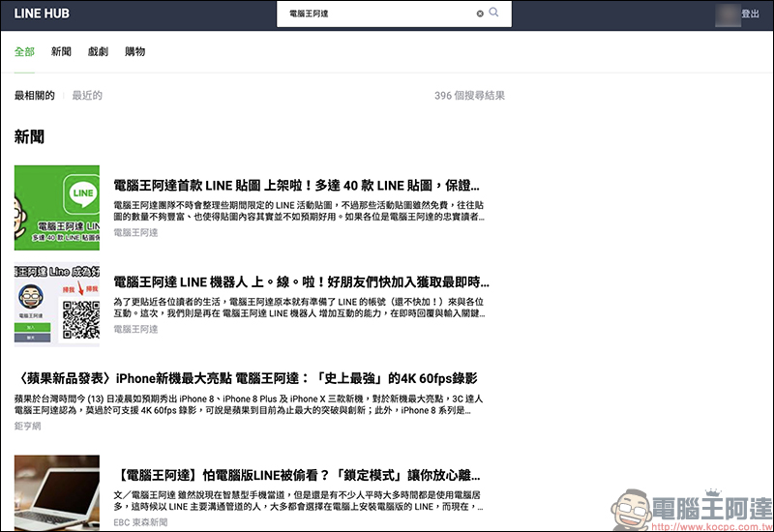
Task: Click summary text of the sticker article
Action: [x=299, y=211]
